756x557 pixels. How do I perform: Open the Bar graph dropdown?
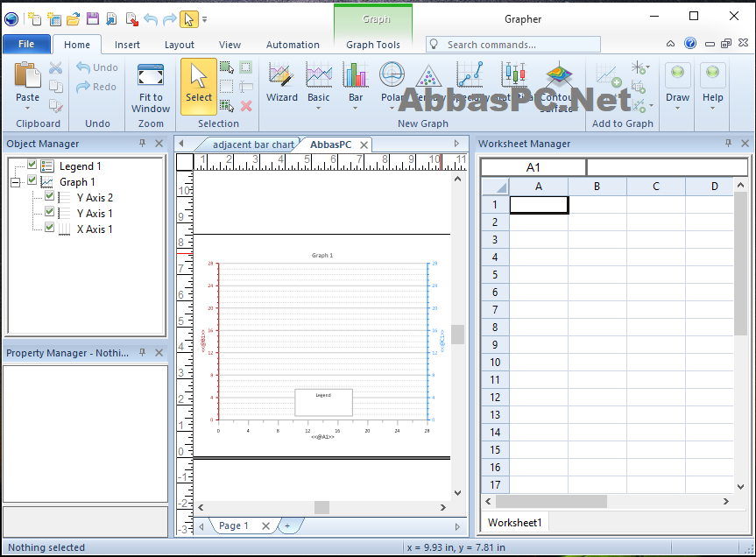pyautogui.click(x=356, y=108)
